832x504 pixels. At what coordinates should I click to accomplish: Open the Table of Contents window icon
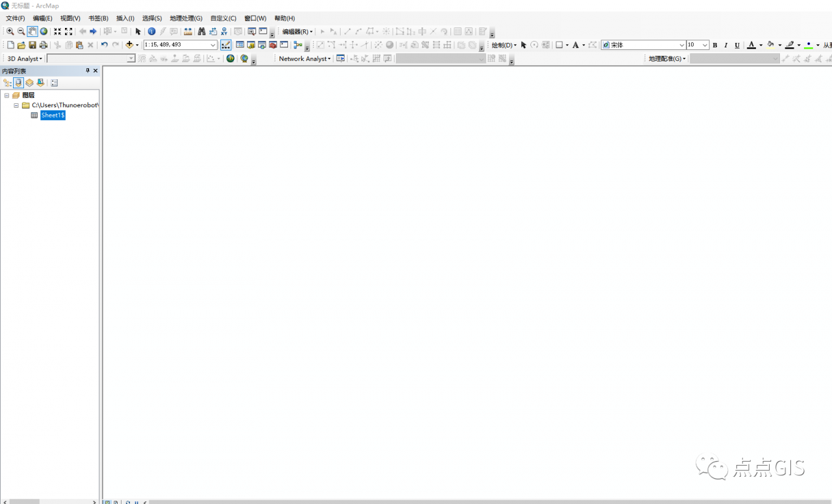(x=240, y=45)
